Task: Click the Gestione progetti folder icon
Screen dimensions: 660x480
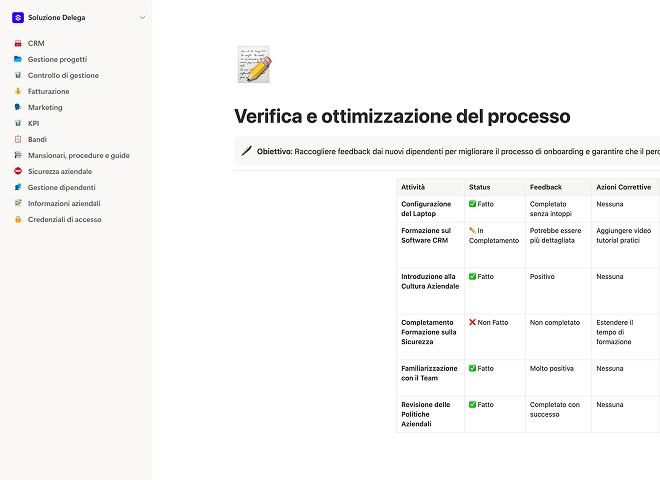Action: point(18,59)
